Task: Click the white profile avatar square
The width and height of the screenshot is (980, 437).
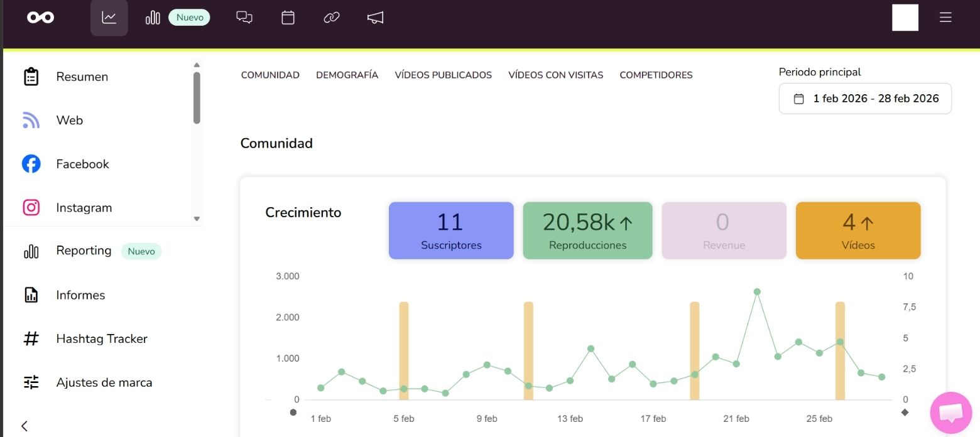Action: click(x=905, y=18)
